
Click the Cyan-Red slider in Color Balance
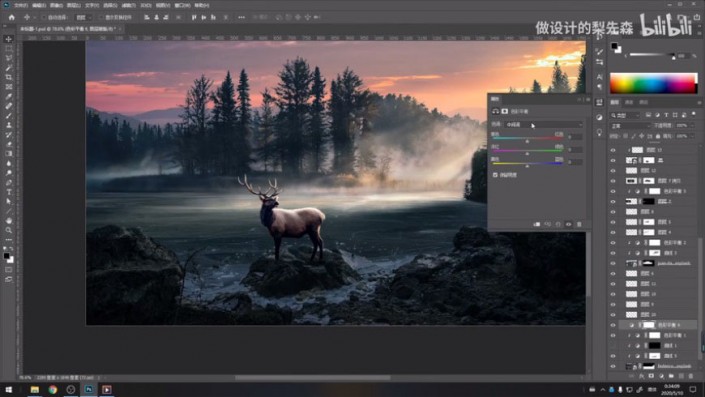click(527, 138)
